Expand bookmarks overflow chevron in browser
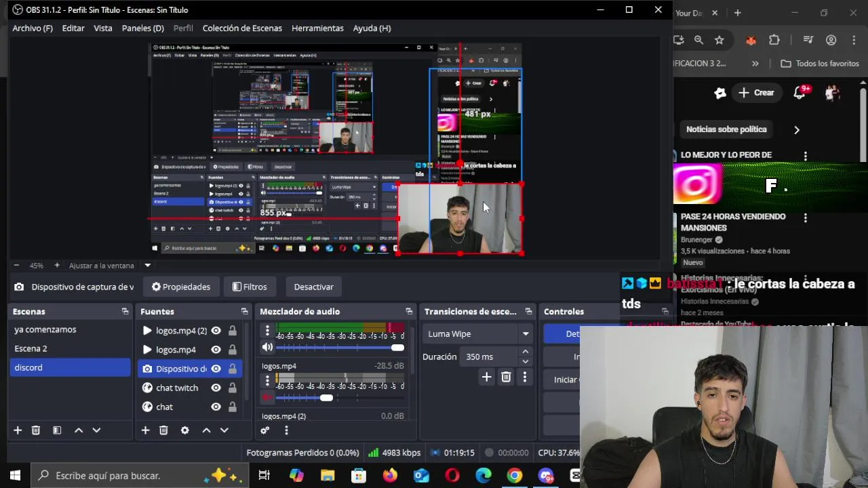Image resolution: width=868 pixels, height=488 pixels. click(x=755, y=64)
